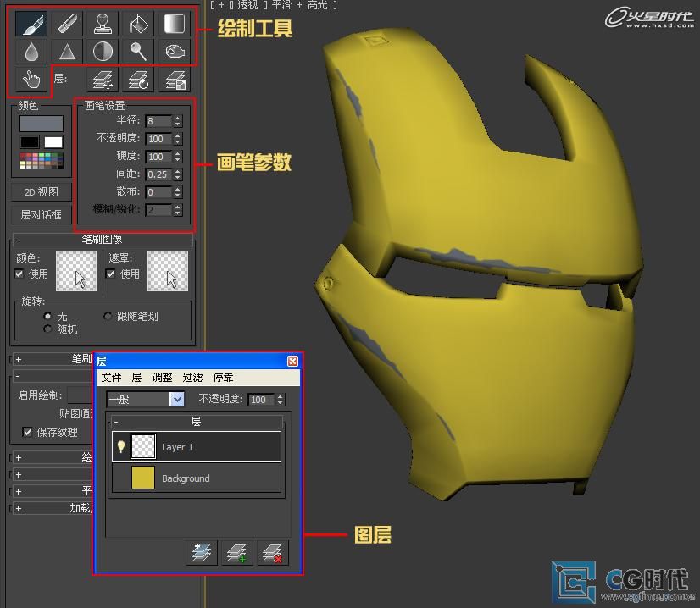Toggle 保存纹理 checkbox
Viewport: 700px width, 608px height.
pos(27,432)
